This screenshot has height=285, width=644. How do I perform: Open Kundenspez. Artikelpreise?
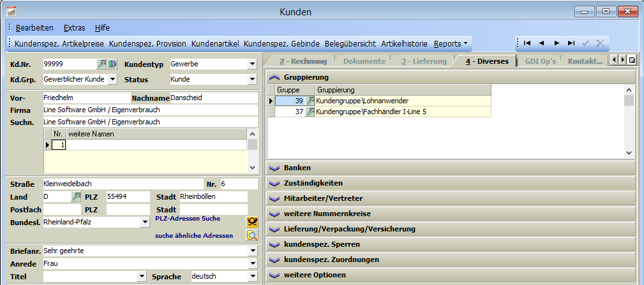(x=59, y=43)
